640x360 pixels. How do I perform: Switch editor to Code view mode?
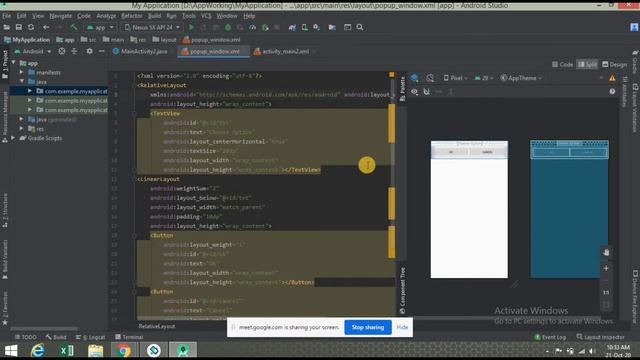coord(562,64)
